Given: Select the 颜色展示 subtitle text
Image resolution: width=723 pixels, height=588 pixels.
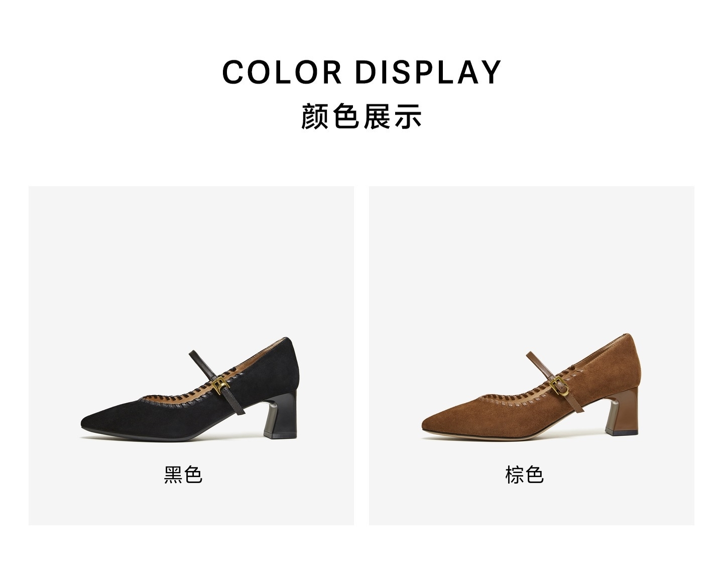Looking at the screenshot, I should coord(361,116).
